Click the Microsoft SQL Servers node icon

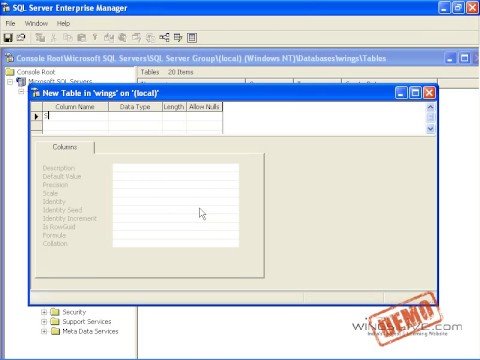pos(21,81)
